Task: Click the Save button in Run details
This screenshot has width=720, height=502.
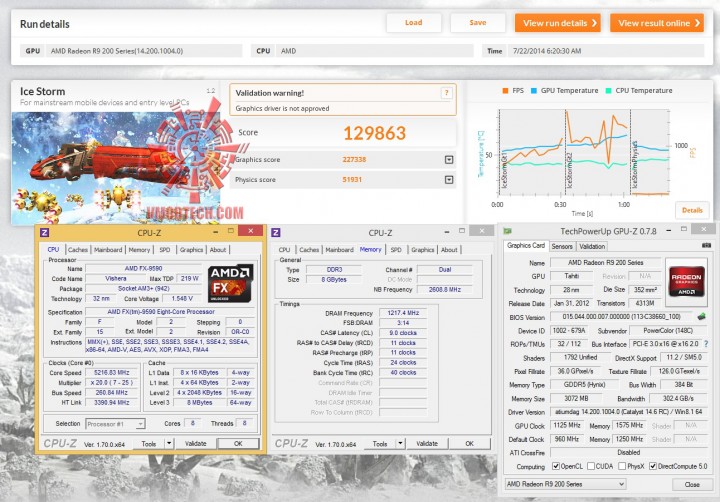Action: (x=478, y=23)
